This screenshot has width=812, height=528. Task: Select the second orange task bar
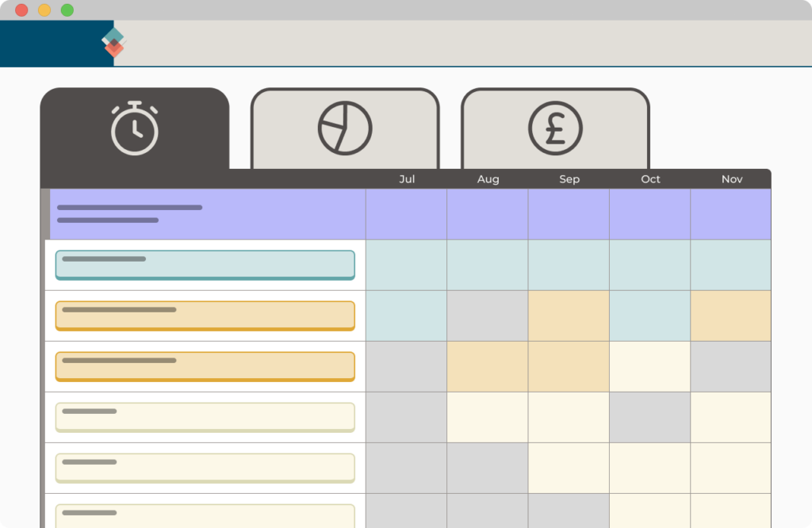[205, 366]
